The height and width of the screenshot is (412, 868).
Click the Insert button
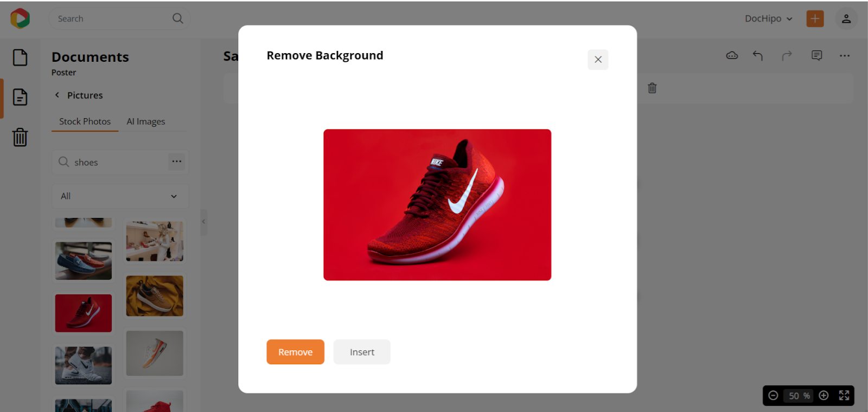(362, 352)
